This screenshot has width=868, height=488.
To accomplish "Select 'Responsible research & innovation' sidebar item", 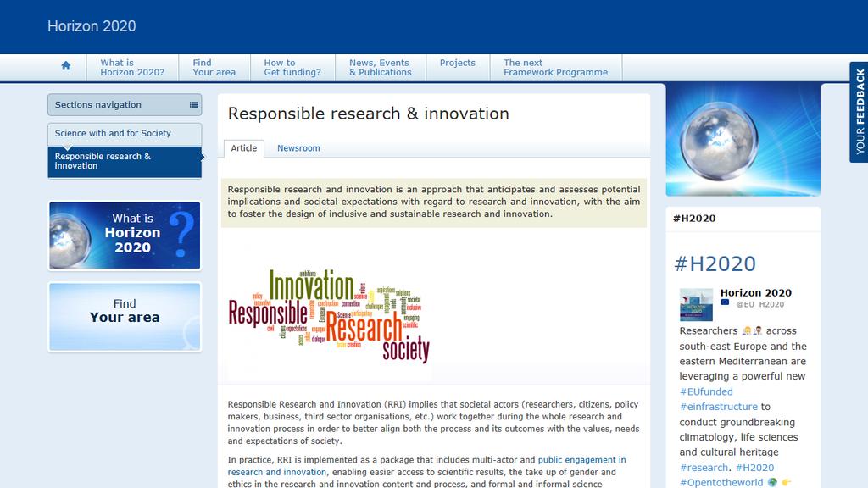I will pyautogui.click(x=125, y=162).
